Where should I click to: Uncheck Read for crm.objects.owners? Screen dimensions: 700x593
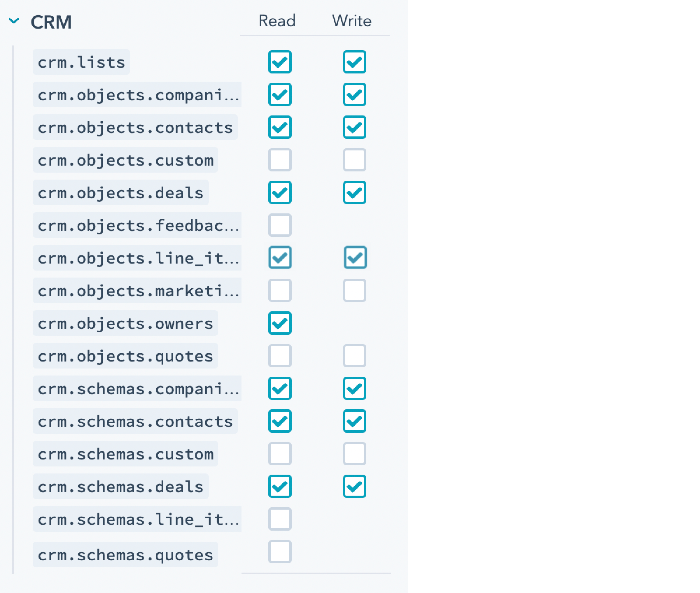280,323
